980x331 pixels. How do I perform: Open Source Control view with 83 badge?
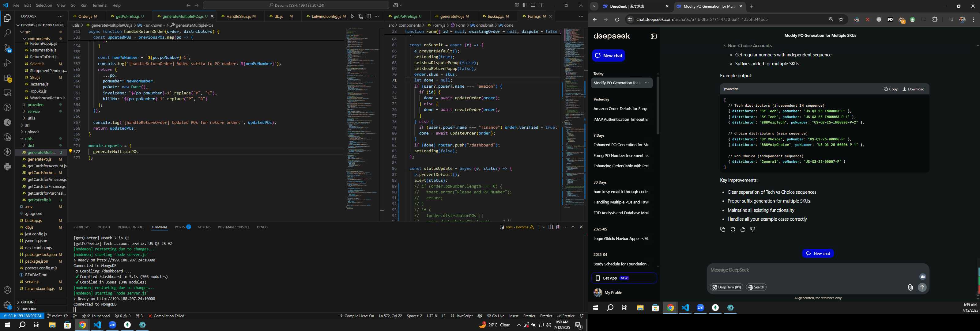[7, 48]
